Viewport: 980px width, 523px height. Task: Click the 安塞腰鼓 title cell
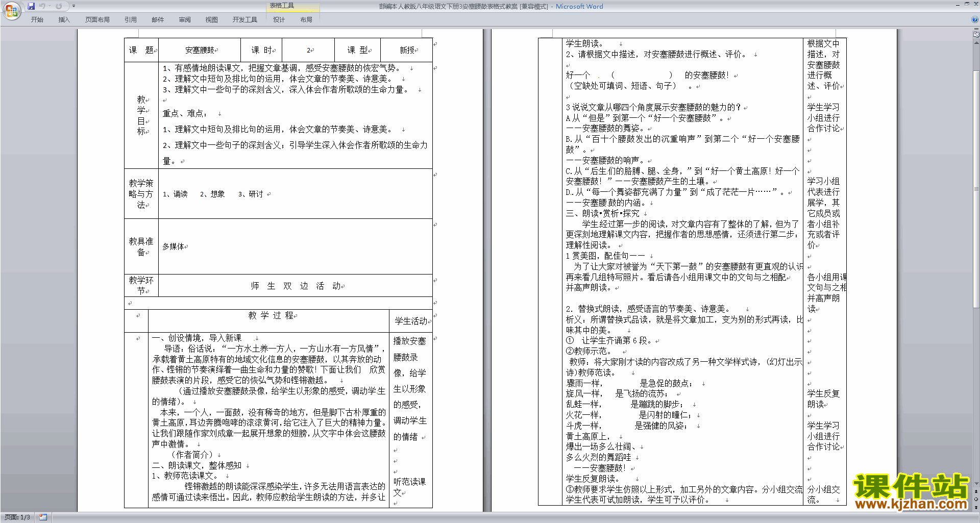tap(200, 50)
